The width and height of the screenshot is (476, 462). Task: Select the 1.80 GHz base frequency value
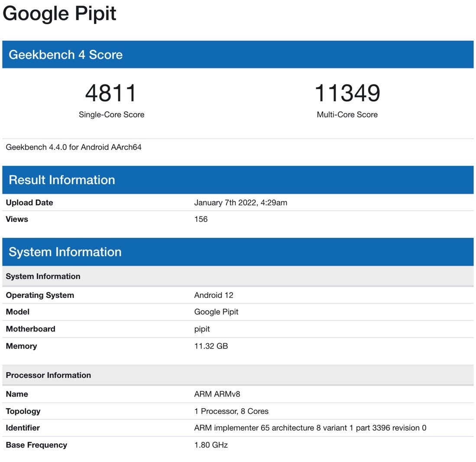click(211, 445)
